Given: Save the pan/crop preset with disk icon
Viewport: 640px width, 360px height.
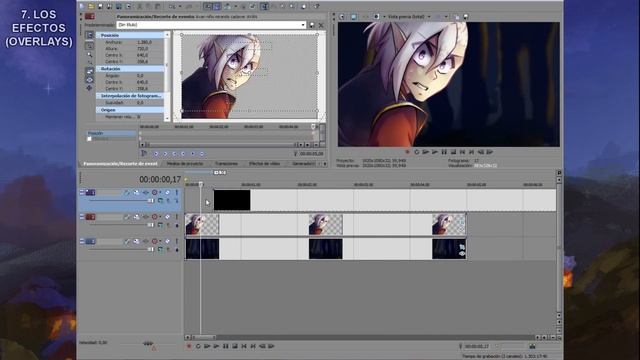Looking at the screenshot, I should tap(312, 25).
